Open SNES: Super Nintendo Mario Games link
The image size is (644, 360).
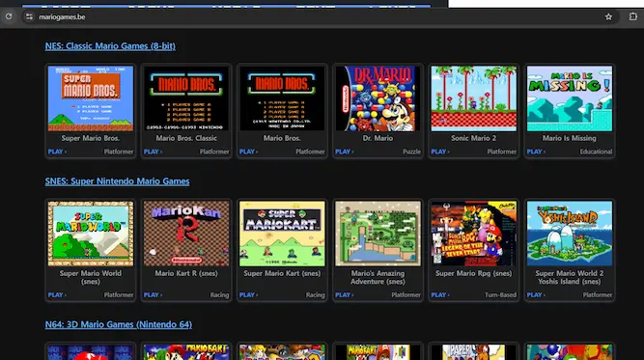117,181
